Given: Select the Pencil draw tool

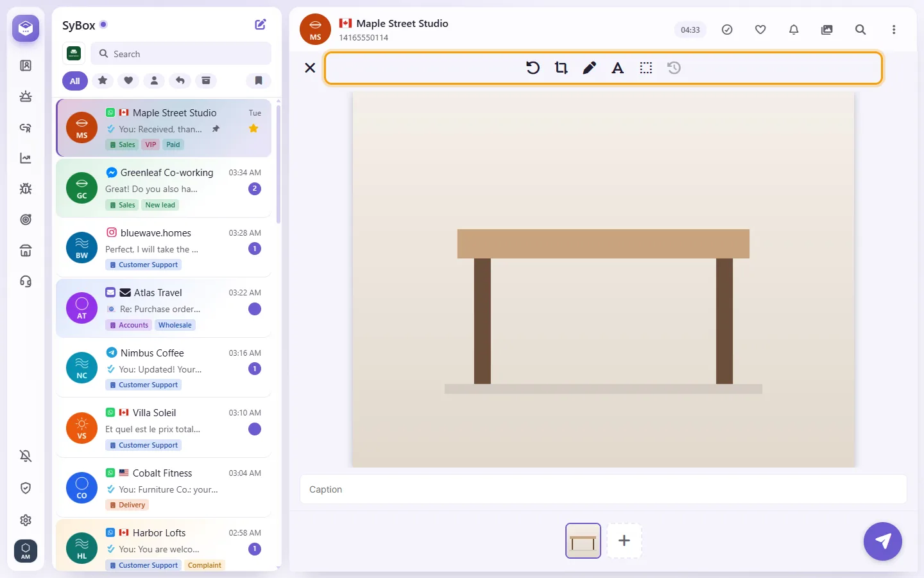Looking at the screenshot, I should click(589, 67).
